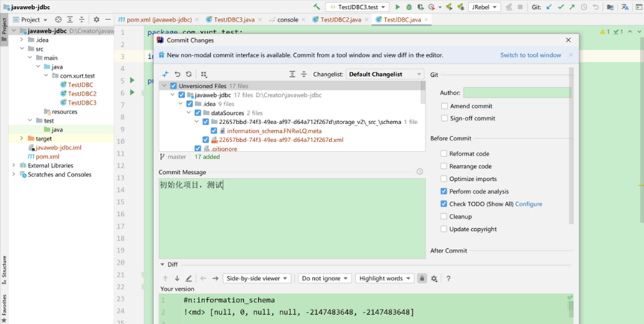Switch to TestJDBC3.java editor tab
The image size is (644, 324).
(x=234, y=20)
